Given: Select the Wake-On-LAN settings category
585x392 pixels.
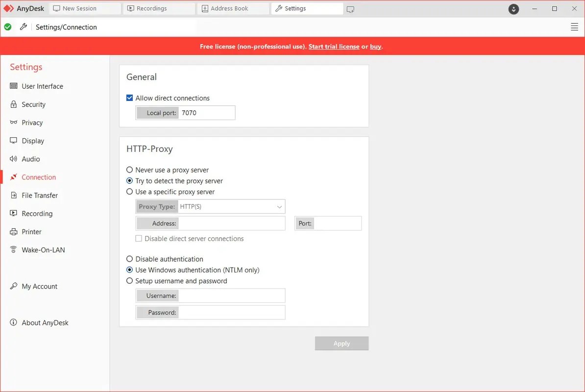Looking at the screenshot, I should (x=43, y=250).
